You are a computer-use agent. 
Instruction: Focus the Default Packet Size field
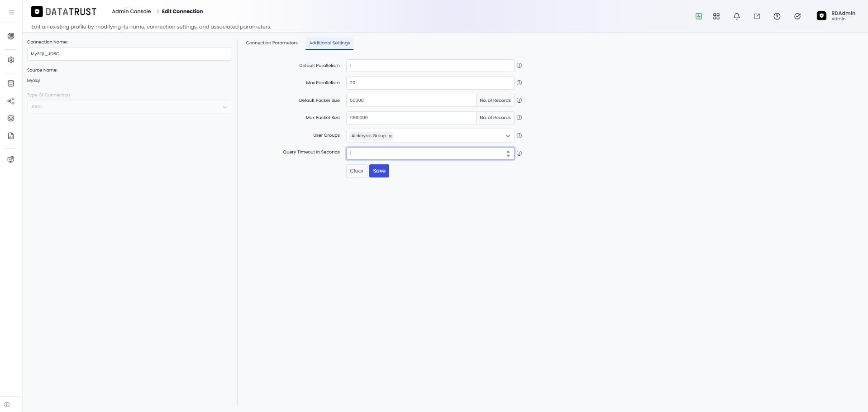pyautogui.click(x=411, y=101)
